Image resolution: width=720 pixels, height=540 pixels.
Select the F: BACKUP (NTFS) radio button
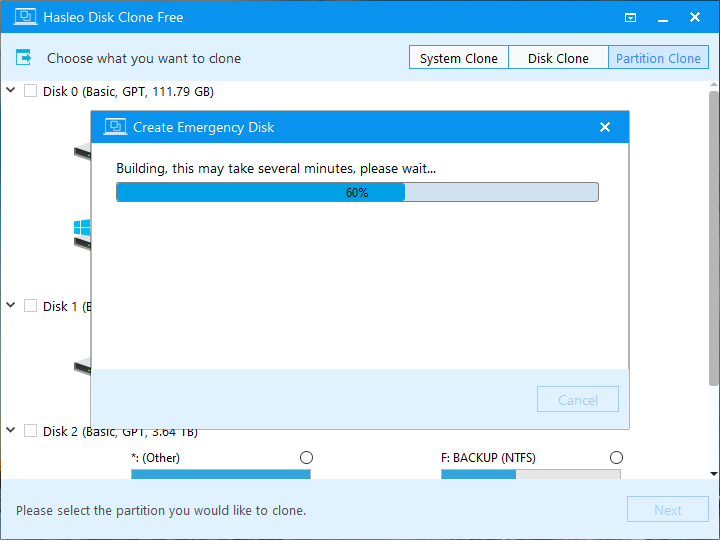(616, 457)
